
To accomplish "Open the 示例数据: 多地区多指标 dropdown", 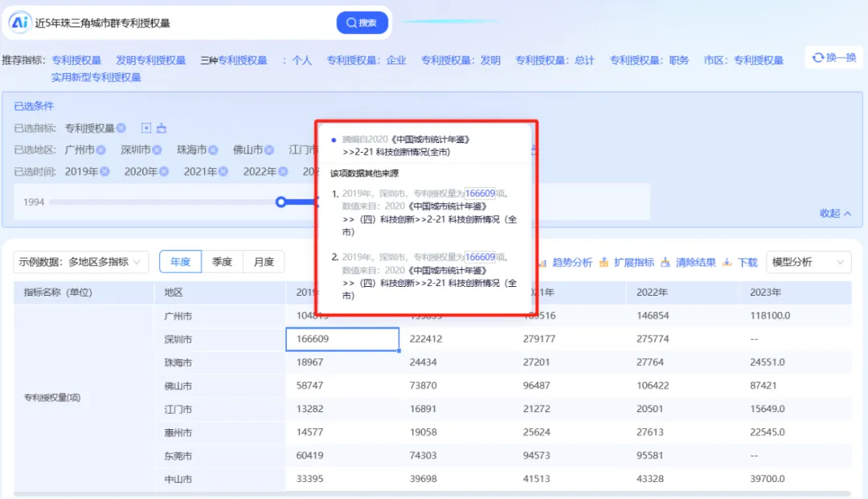I will (x=81, y=262).
